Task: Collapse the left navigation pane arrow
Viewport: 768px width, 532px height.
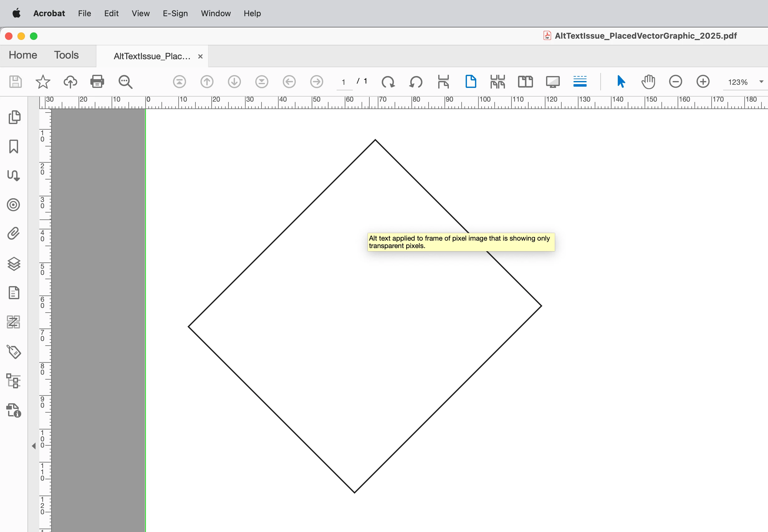Action: tap(34, 446)
